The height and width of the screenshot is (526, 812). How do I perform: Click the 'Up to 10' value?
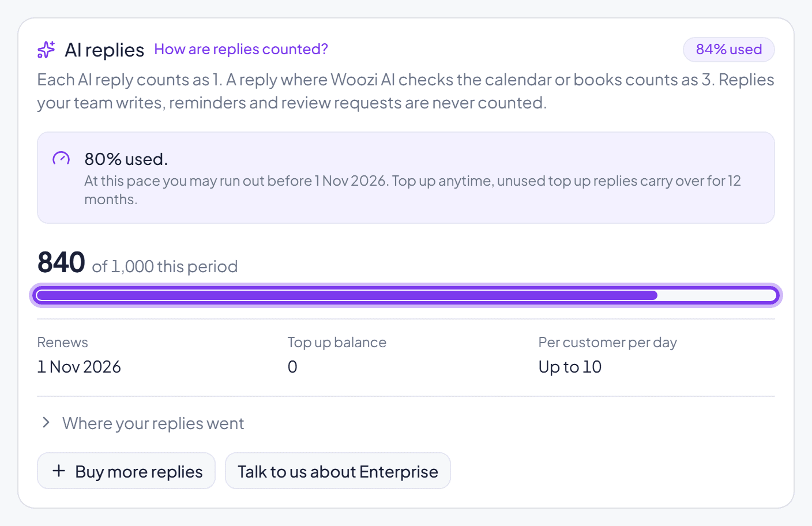[570, 367]
